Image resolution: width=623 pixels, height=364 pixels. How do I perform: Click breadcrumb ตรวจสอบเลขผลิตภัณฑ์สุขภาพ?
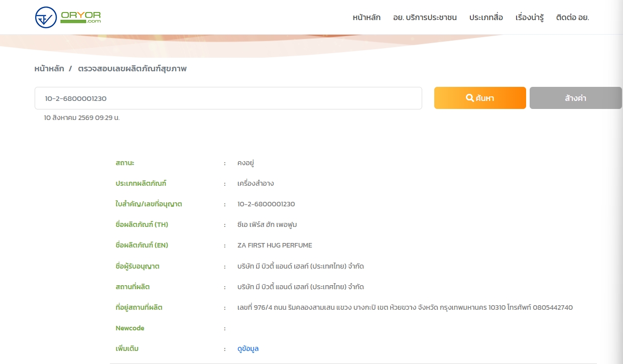(x=132, y=69)
